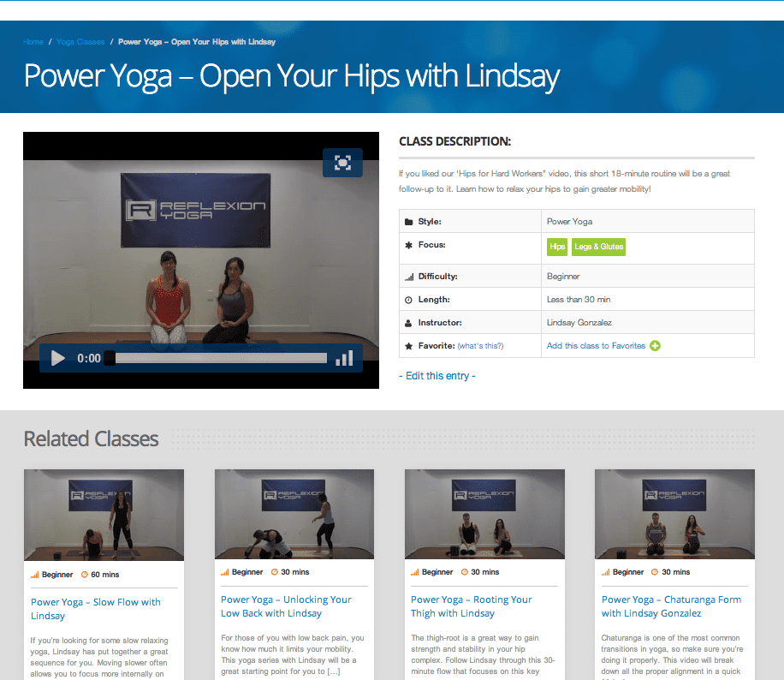Open Slow Flow with Lindsay thumbnail
Image resolution: width=784 pixels, height=680 pixels.
pos(104,515)
